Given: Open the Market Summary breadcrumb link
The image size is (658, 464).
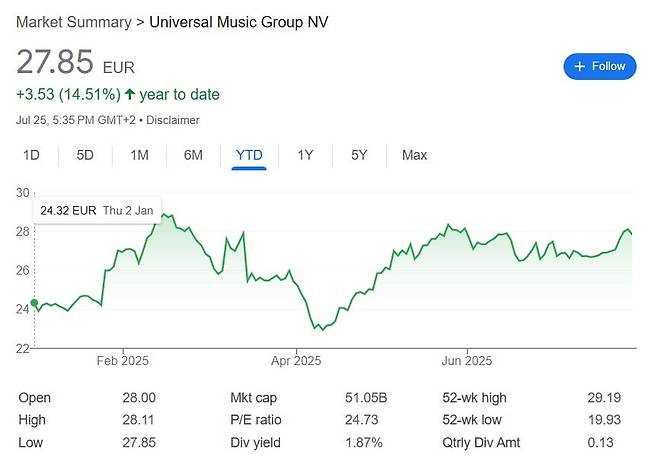Looking at the screenshot, I should point(74,22).
